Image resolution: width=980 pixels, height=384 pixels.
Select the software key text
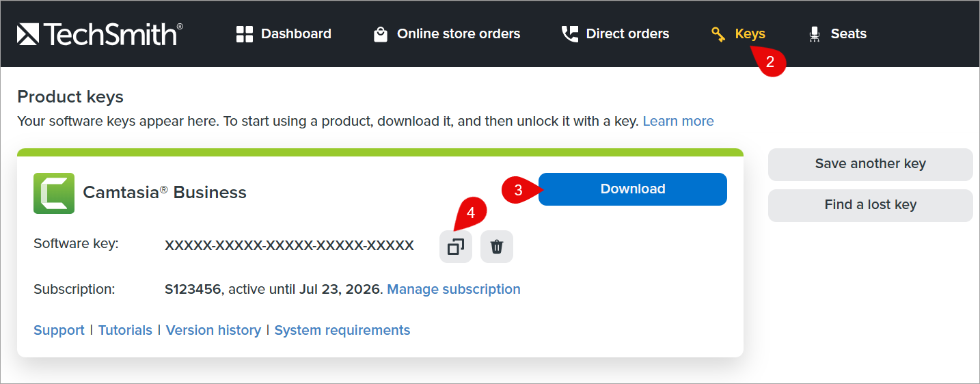[289, 245]
